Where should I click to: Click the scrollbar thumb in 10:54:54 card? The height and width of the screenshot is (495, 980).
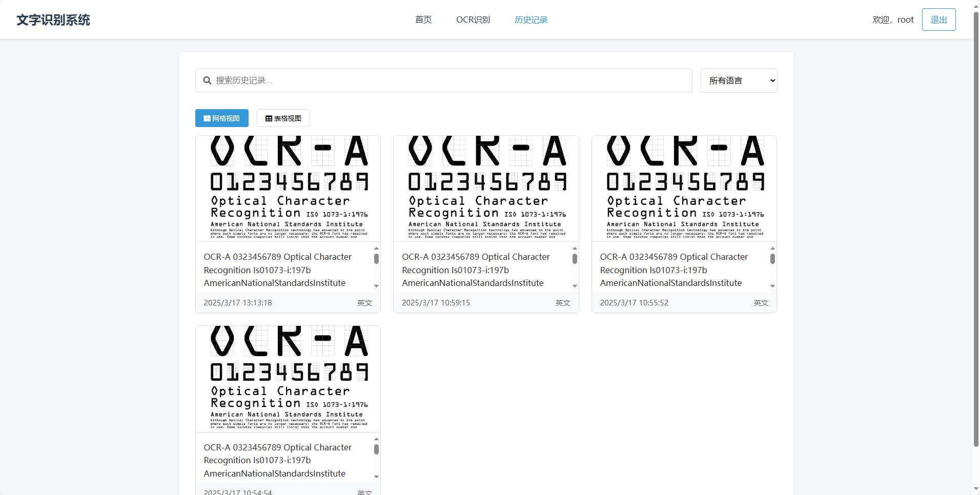(376, 449)
